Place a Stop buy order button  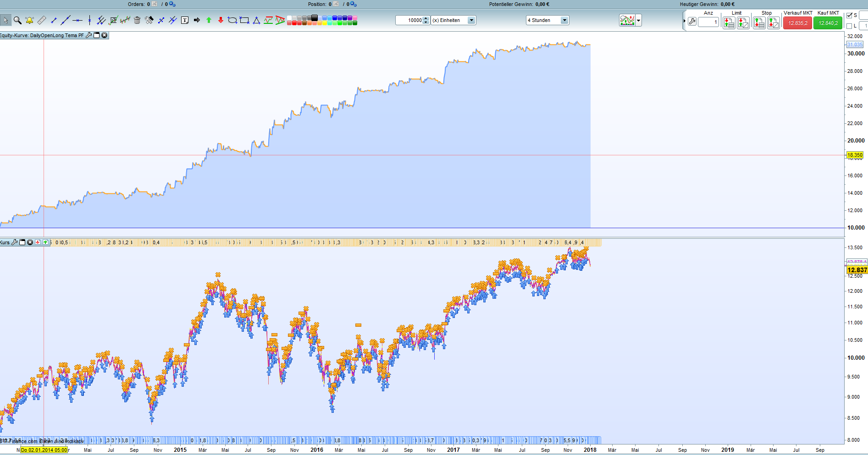759,22
